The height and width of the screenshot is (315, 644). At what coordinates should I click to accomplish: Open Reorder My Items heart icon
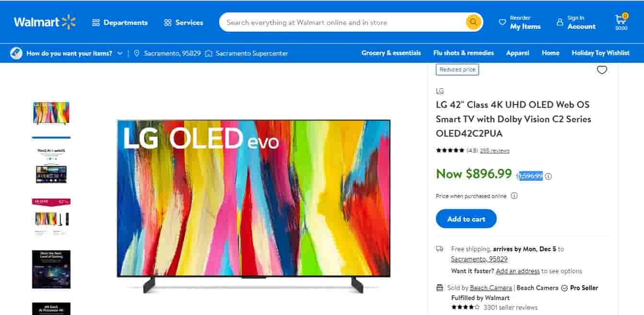(x=503, y=22)
